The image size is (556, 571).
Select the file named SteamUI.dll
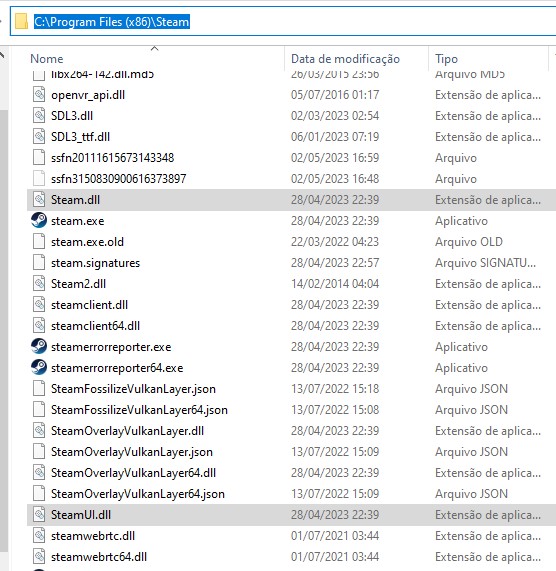pyautogui.click(x=81, y=515)
